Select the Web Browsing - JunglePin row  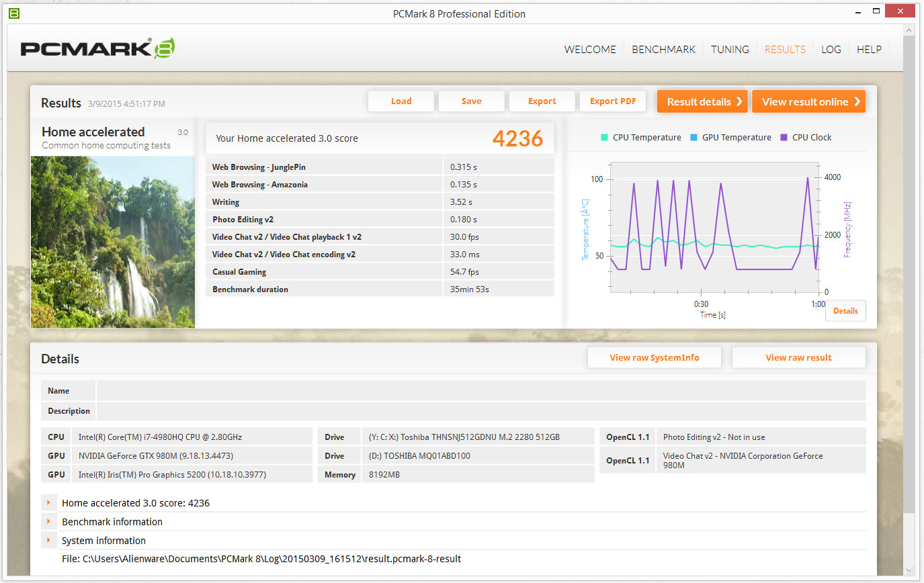(x=380, y=167)
